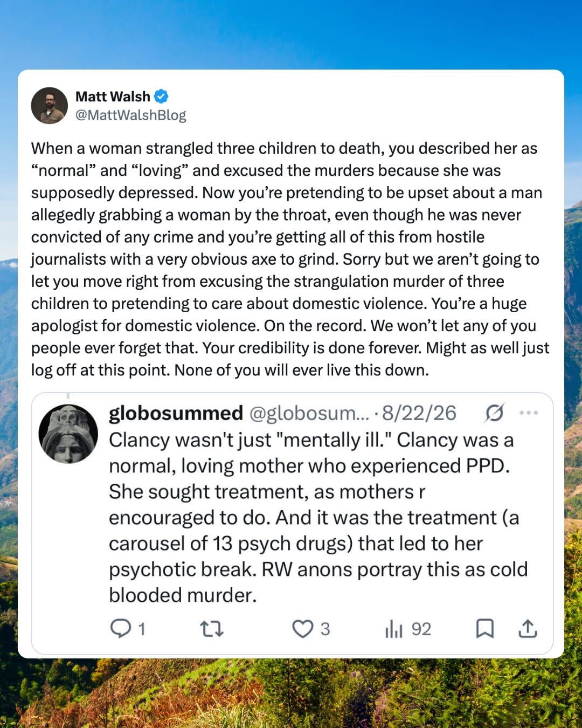
Task: Click the like count number 3
Action: click(325, 629)
